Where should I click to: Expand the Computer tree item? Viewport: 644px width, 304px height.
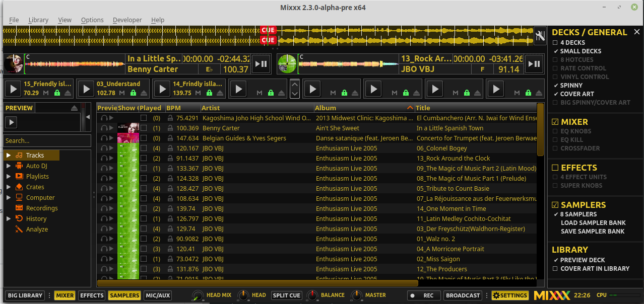coord(9,198)
